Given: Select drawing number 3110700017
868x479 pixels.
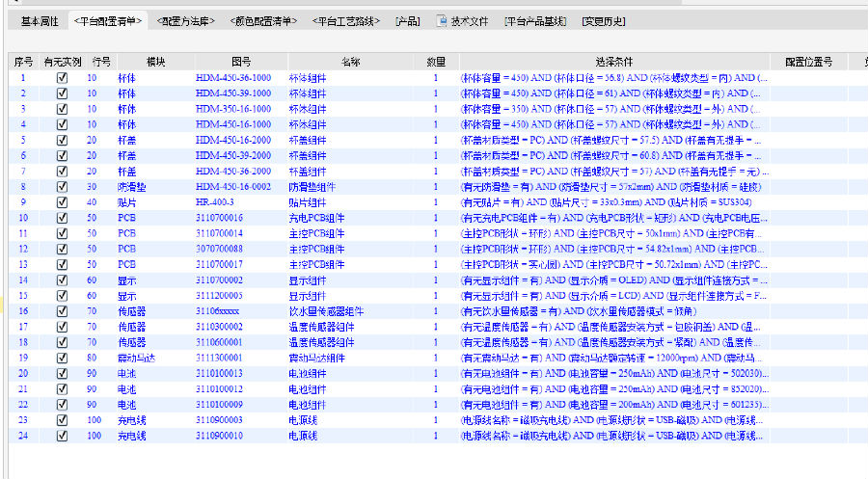Looking at the screenshot, I should tap(219, 264).
